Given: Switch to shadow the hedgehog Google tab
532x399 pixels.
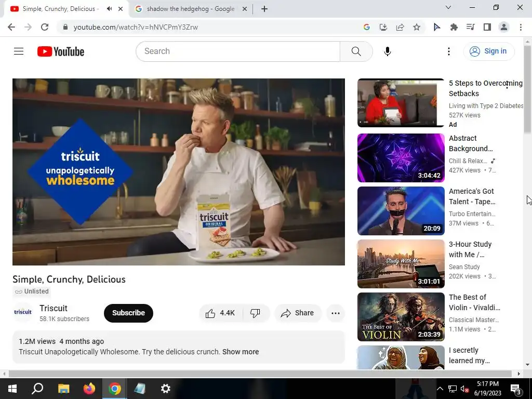Looking at the screenshot, I should pyautogui.click(x=190, y=9).
